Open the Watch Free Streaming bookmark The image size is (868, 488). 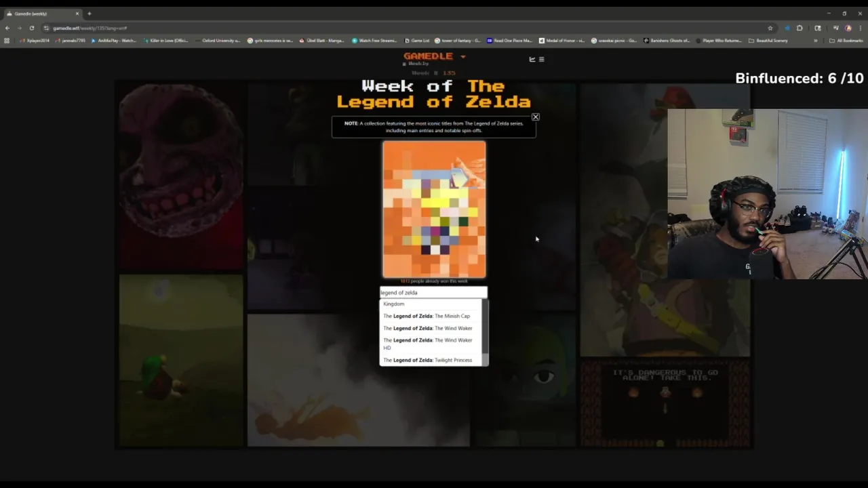[x=375, y=41]
